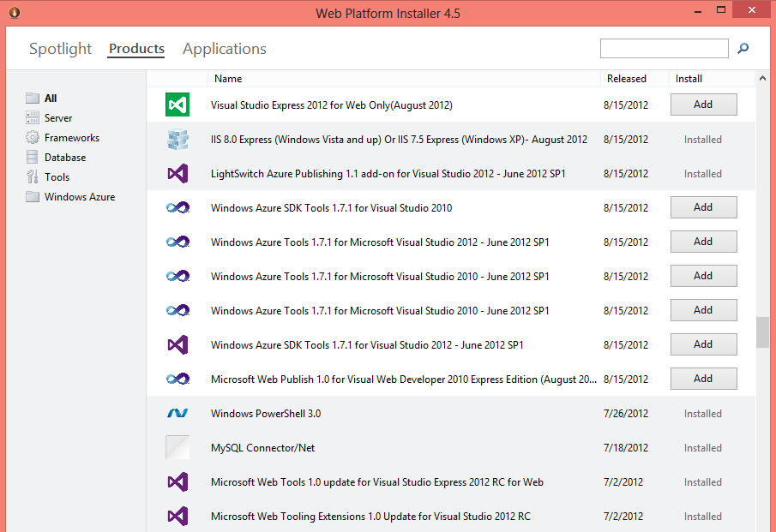Click Microsoft Web Tooling Extensions 1.0 name

pyautogui.click(x=370, y=517)
